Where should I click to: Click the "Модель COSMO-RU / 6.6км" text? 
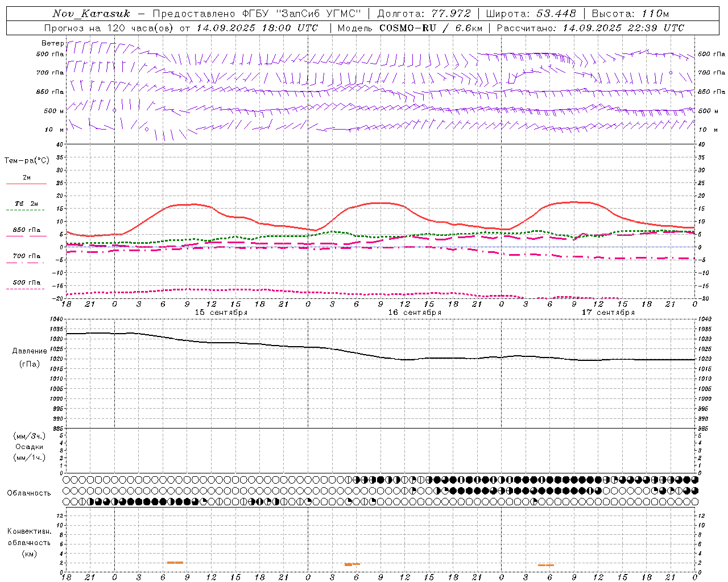tap(409, 28)
